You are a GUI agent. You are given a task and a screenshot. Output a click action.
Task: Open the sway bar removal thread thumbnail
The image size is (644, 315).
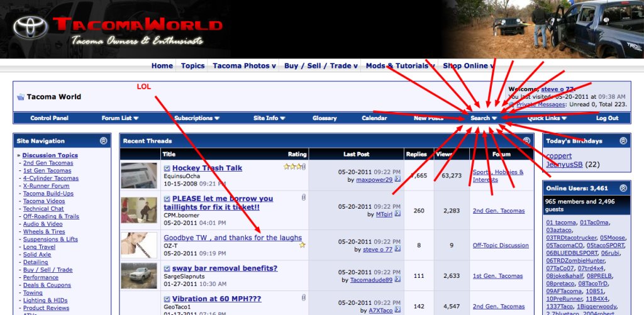(x=139, y=275)
